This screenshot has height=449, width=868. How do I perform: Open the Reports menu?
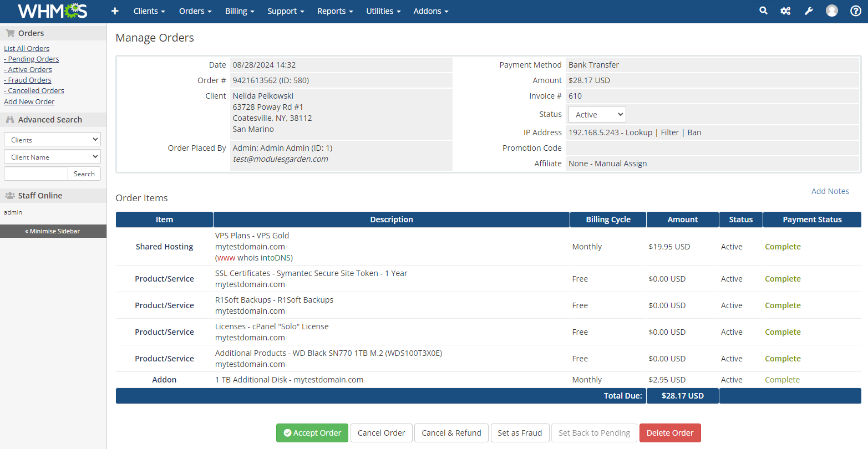pyautogui.click(x=335, y=11)
